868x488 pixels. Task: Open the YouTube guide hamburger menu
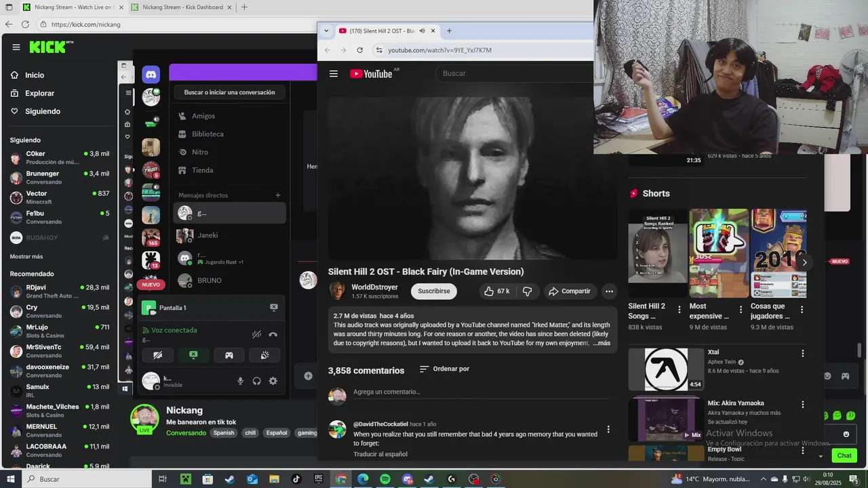pyautogui.click(x=333, y=74)
